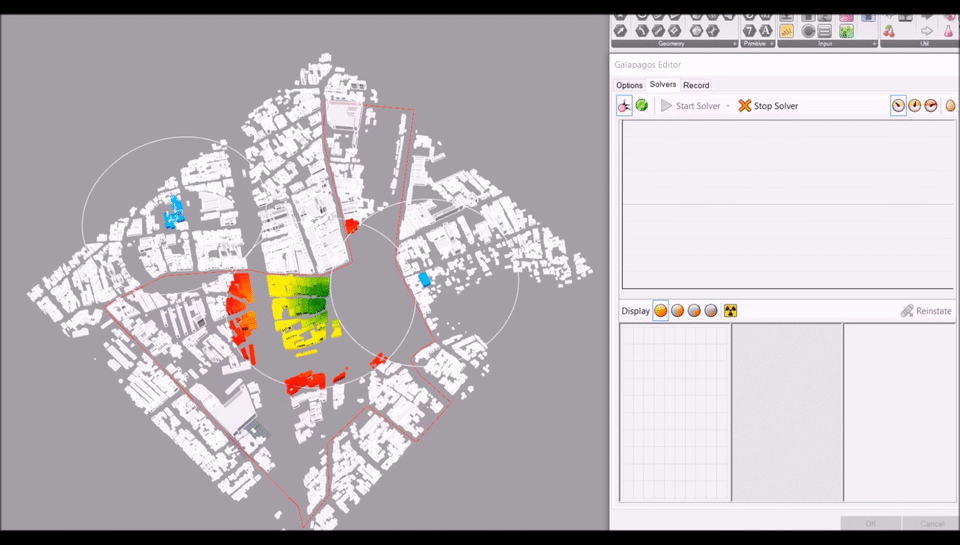This screenshot has height=545, width=960.
Task: Click the egg icon in solver toolbar
Action: point(950,105)
